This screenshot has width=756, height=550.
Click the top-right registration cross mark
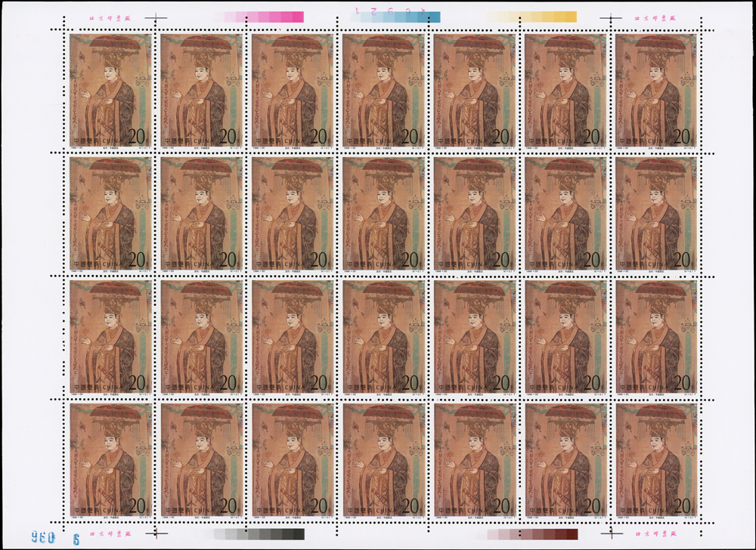[611, 18]
